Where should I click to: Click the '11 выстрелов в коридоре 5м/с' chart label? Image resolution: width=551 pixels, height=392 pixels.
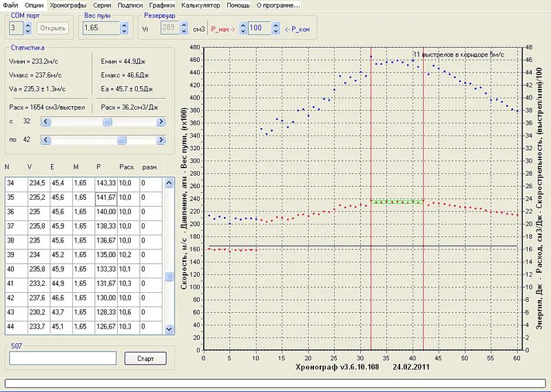[x=459, y=54]
